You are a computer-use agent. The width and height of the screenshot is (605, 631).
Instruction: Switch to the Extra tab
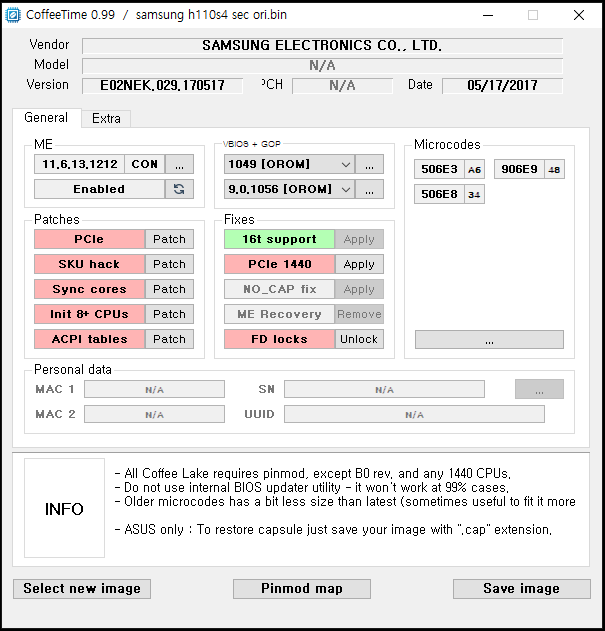pos(106,119)
